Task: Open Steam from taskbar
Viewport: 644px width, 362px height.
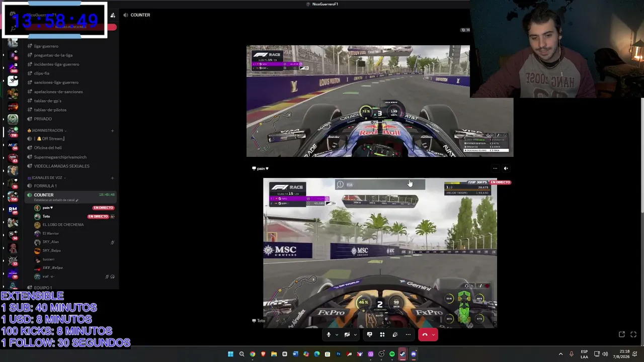Action: click(x=403, y=354)
